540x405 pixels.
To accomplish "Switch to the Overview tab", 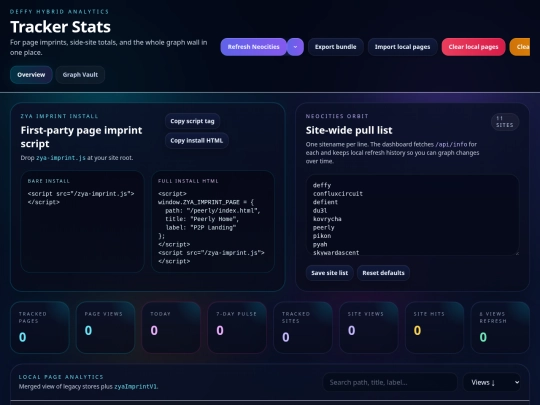I will click(x=31, y=75).
